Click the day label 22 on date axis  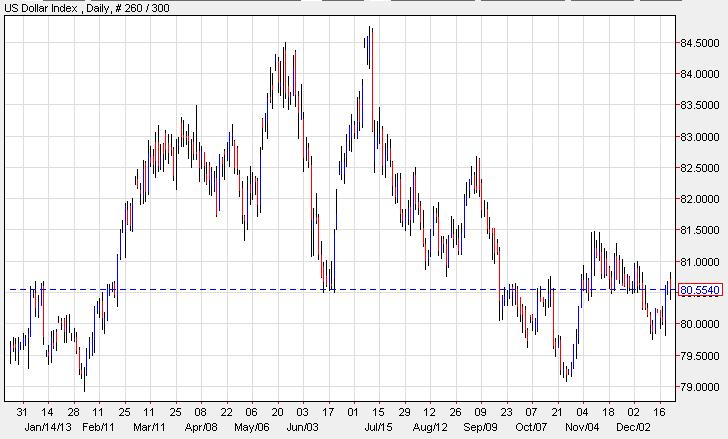226,412
